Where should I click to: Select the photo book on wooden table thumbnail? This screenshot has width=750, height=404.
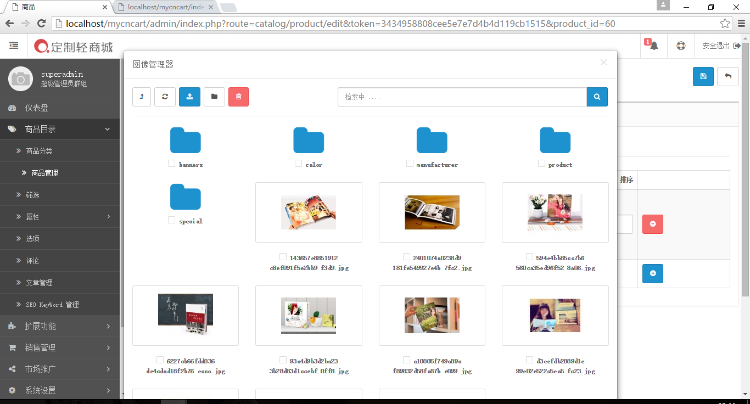point(432,212)
